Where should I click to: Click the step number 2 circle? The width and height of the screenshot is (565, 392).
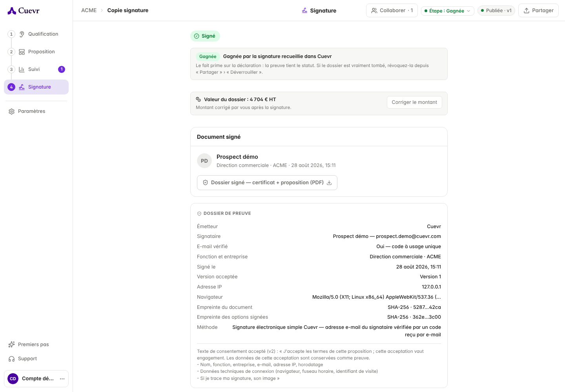click(x=11, y=52)
